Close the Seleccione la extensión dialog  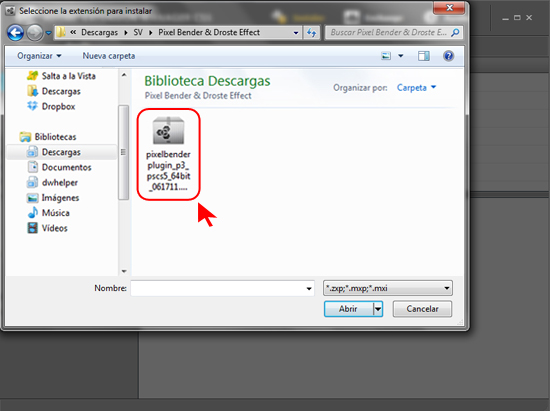point(449,8)
